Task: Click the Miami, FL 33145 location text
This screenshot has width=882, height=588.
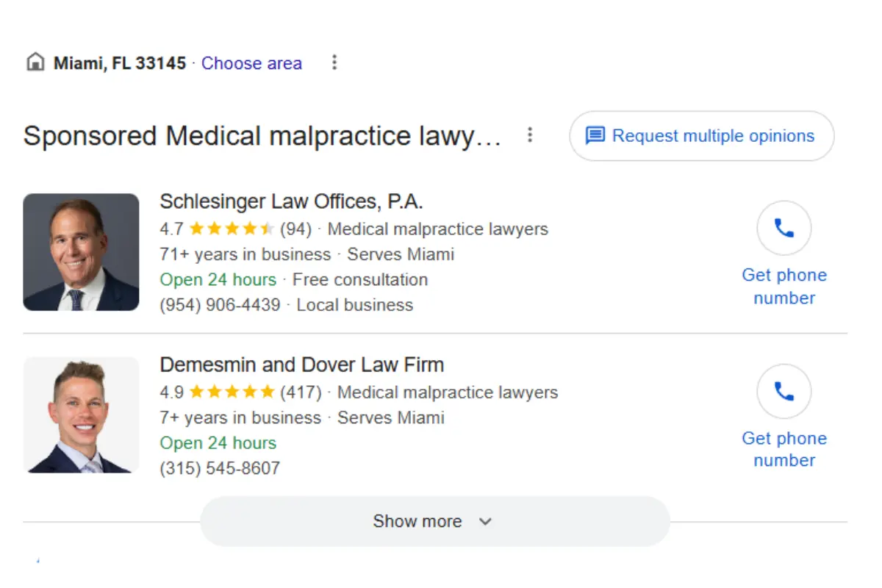Action: [x=120, y=63]
